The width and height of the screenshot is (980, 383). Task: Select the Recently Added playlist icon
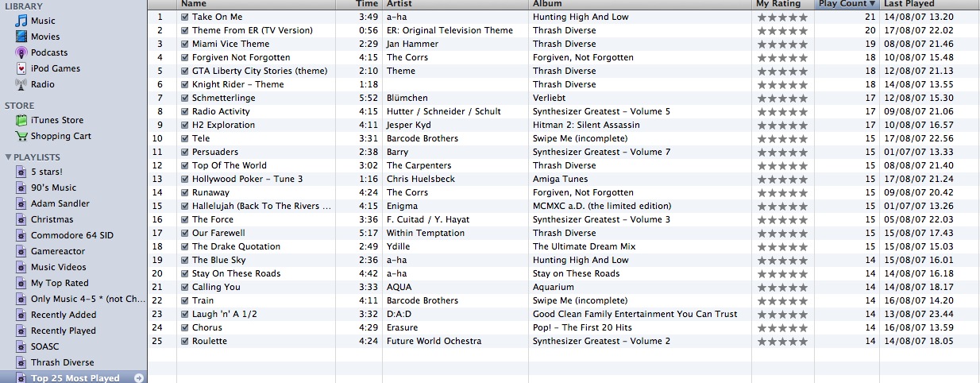(x=22, y=315)
